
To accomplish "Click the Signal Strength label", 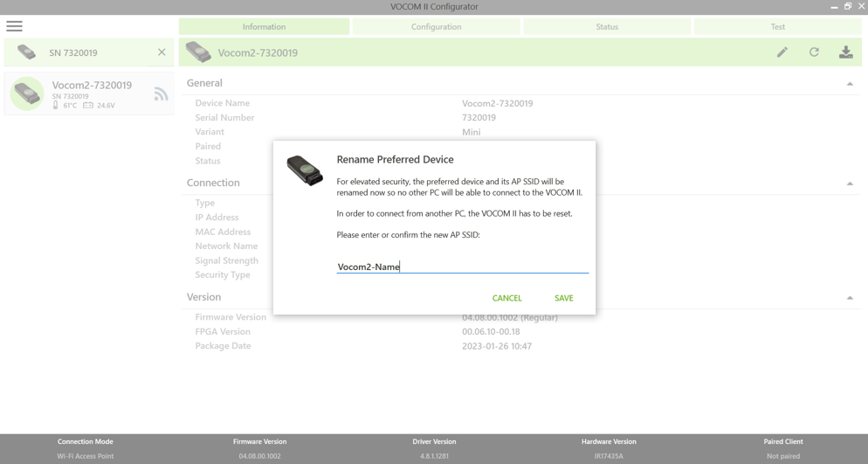I will click(x=226, y=260).
